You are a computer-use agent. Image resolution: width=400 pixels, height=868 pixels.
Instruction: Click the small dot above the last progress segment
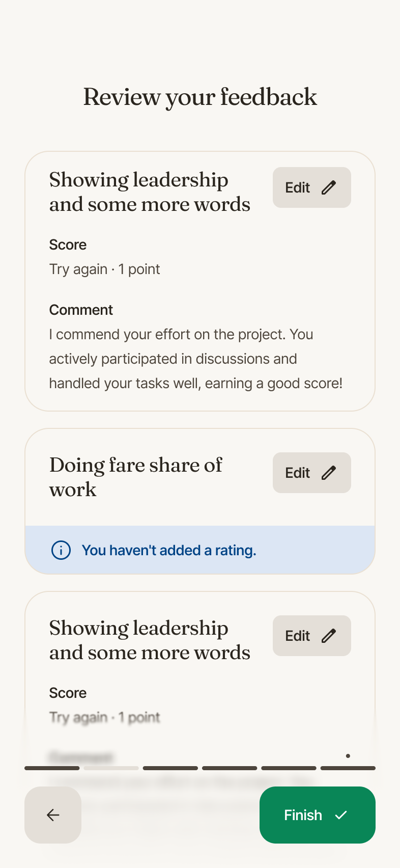point(348,756)
